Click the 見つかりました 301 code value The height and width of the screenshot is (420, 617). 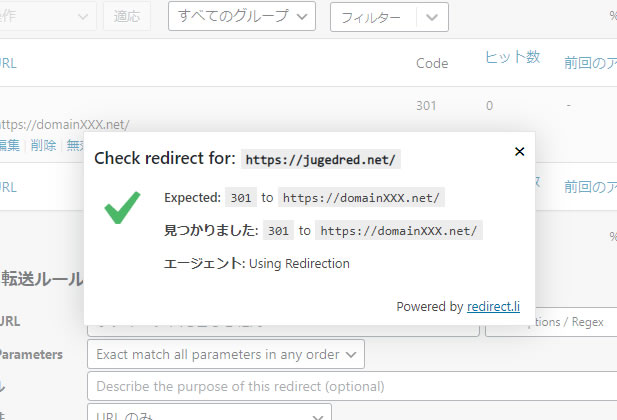tap(278, 230)
